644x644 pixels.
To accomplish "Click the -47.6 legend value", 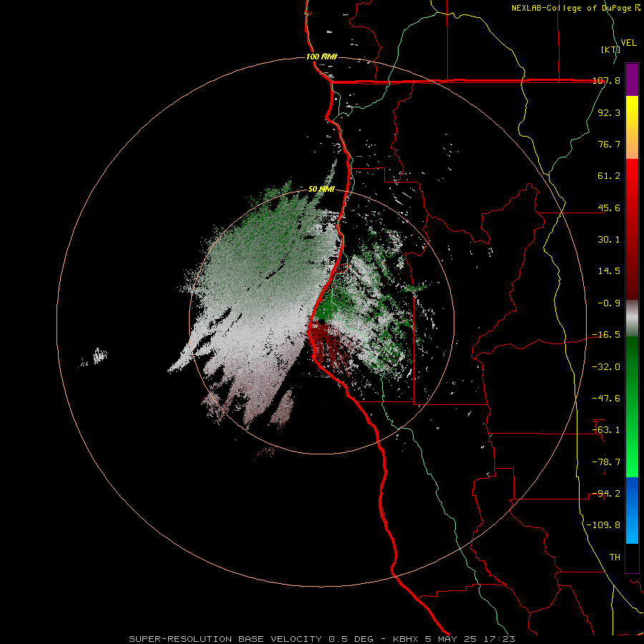I will (607, 399).
